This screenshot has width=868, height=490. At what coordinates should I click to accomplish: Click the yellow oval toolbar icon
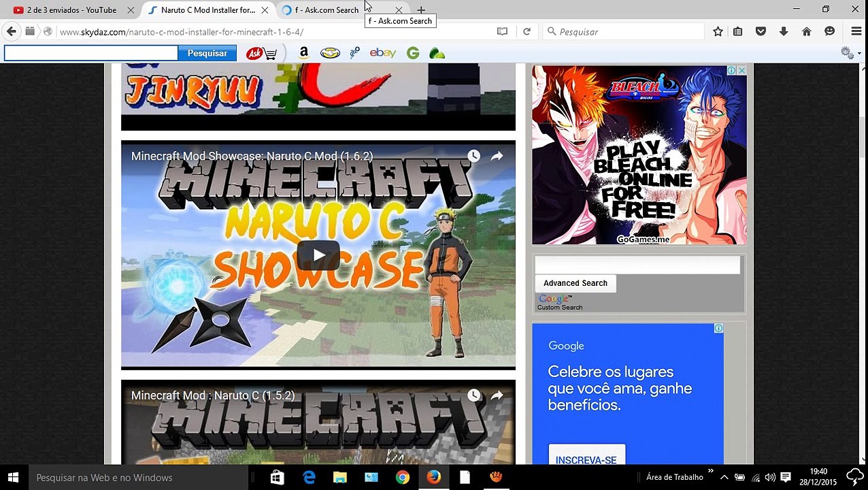330,53
